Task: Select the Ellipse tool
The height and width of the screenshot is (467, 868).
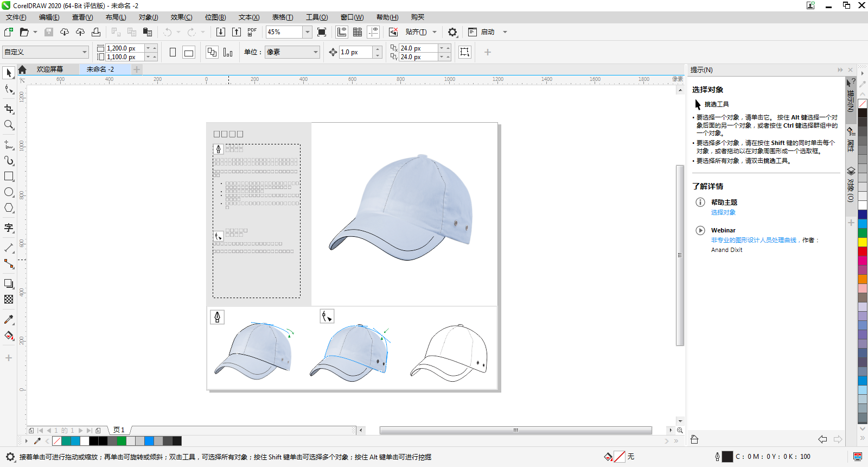Action: tap(9, 192)
